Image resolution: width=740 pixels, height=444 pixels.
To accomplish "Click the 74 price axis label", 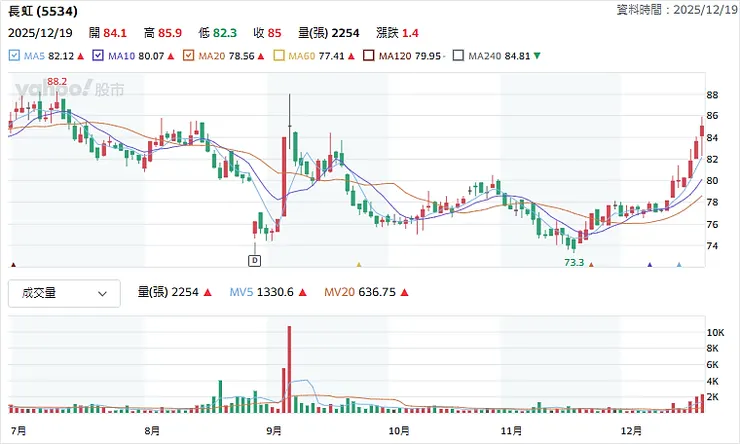I will [x=712, y=246].
